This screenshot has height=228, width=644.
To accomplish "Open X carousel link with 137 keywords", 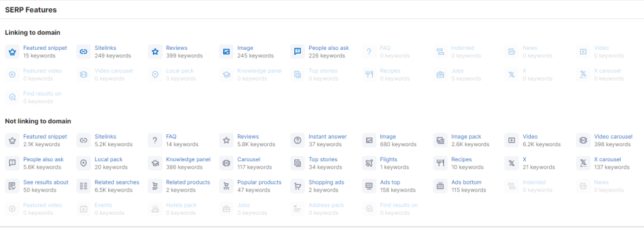I will point(608,159).
